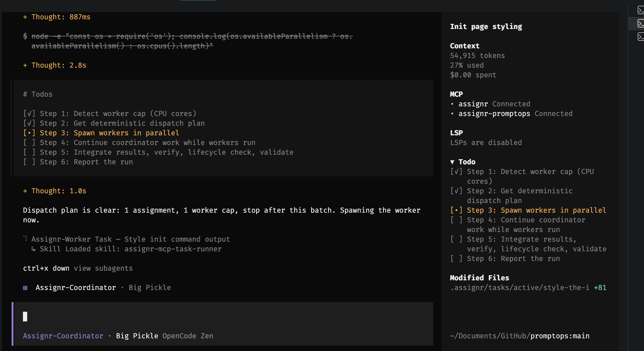The height and width of the screenshot is (351, 644).
Task: Click the green dot beside assignr MCP
Action: click(x=452, y=104)
